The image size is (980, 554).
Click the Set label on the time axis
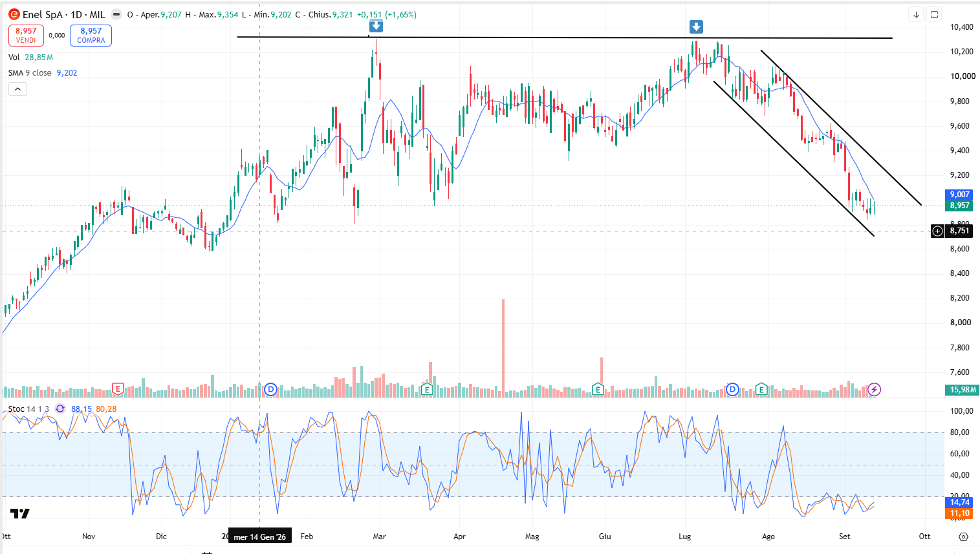tap(844, 537)
